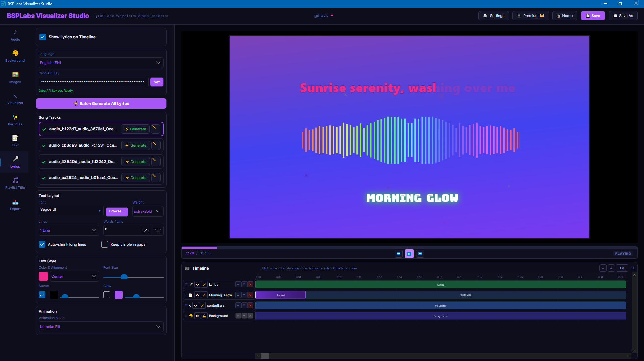Image resolution: width=644 pixels, height=361 pixels.
Task: Enable the Glow checkbox
Action: [x=107, y=295]
